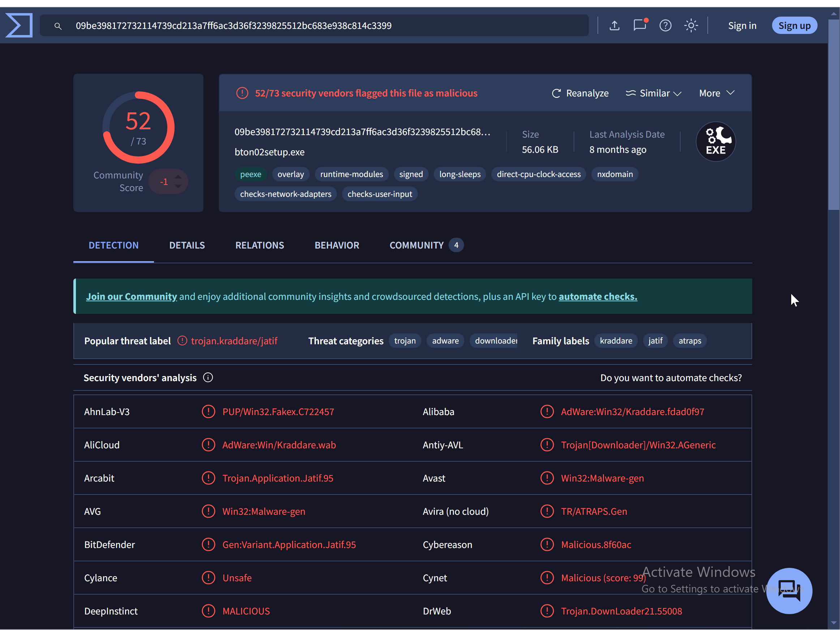Click the search magnifier icon
The height and width of the screenshot is (630, 840).
[x=58, y=26]
